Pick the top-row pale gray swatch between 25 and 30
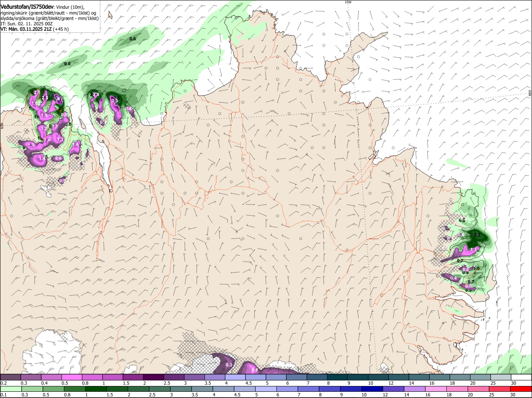 (x=501, y=377)
